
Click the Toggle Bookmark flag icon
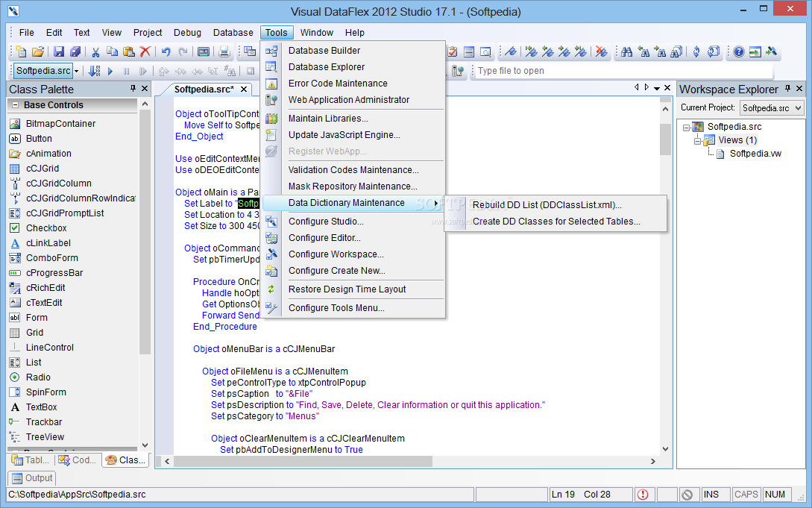click(x=511, y=51)
